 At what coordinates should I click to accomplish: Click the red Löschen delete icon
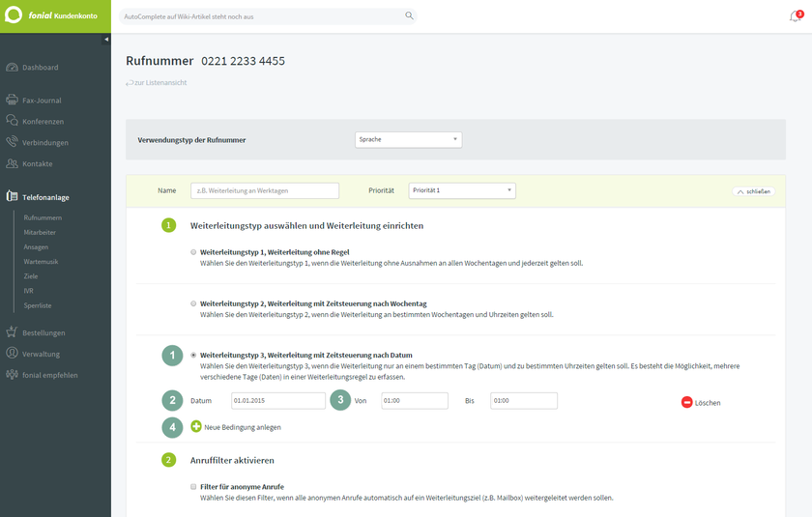point(686,402)
